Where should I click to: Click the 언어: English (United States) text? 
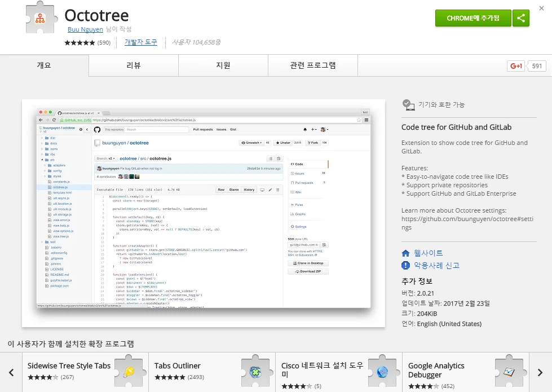pos(441,324)
